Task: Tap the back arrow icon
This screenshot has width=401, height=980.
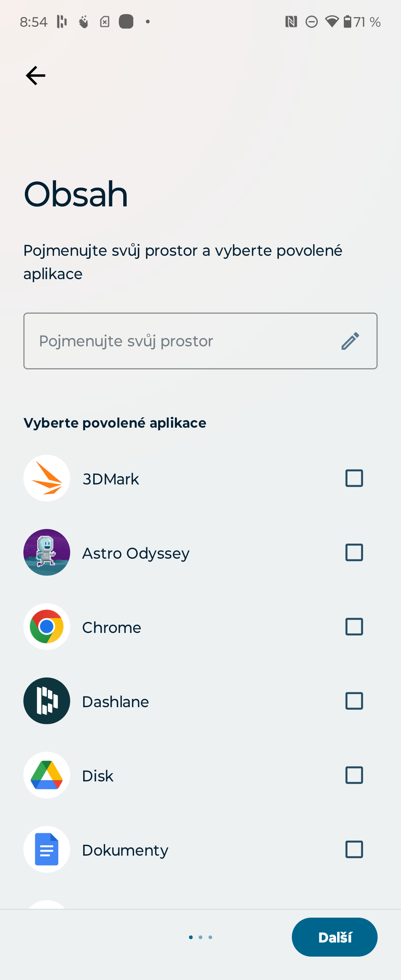Action: tap(35, 75)
